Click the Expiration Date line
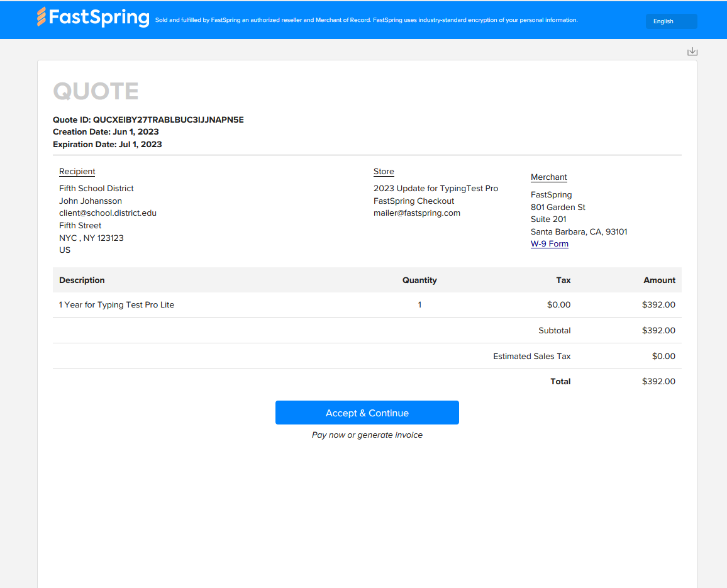The height and width of the screenshot is (588, 727). click(x=108, y=145)
